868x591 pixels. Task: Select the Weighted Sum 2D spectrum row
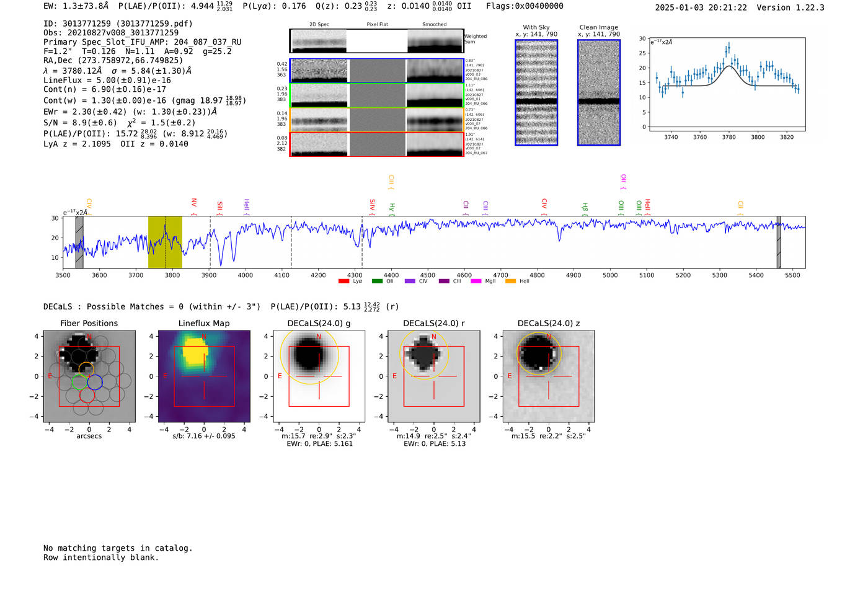pyautogui.click(x=377, y=41)
